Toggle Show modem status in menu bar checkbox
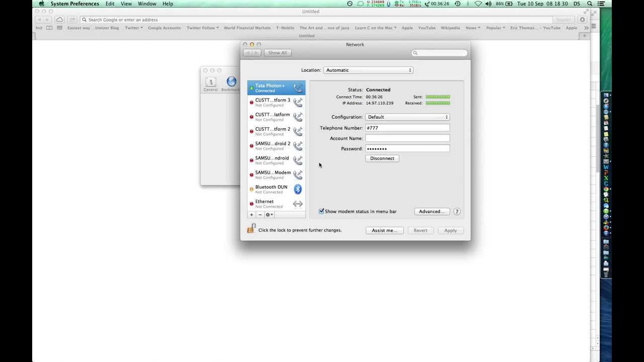Viewport: 644px width, 362px height. [x=321, y=211]
